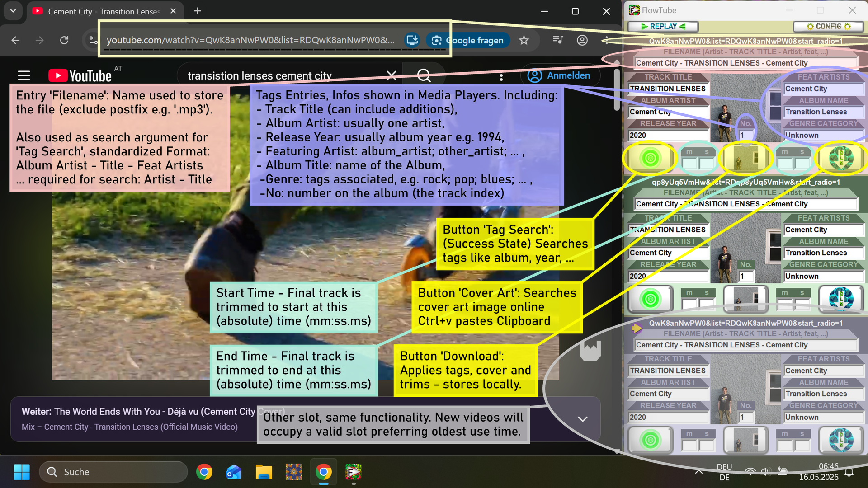Viewport: 868px width, 488px height.
Task: Open site information icon in address bar
Action: pyautogui.click(x=93, y=40)
